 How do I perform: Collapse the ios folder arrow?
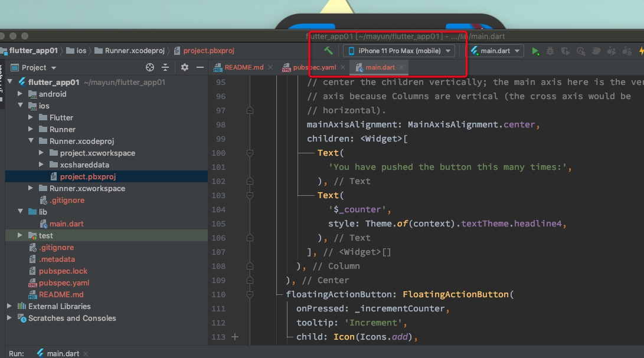click(20, 105)
